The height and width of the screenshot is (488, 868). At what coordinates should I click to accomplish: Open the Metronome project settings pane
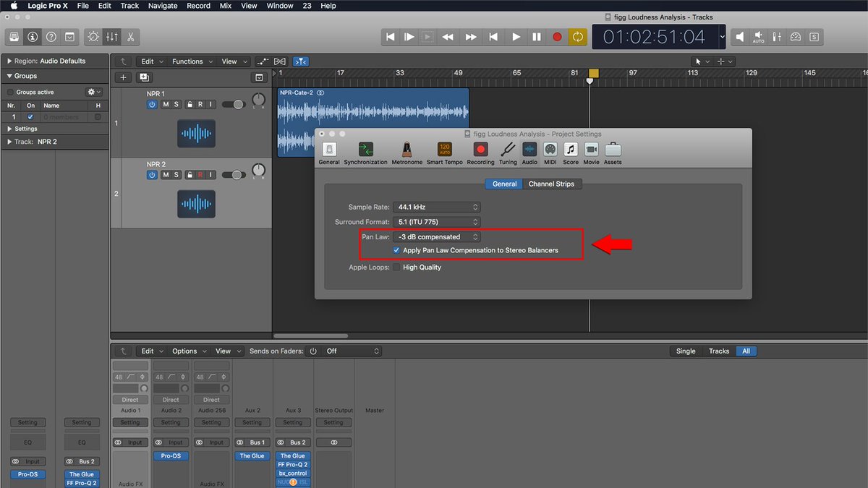407,153
